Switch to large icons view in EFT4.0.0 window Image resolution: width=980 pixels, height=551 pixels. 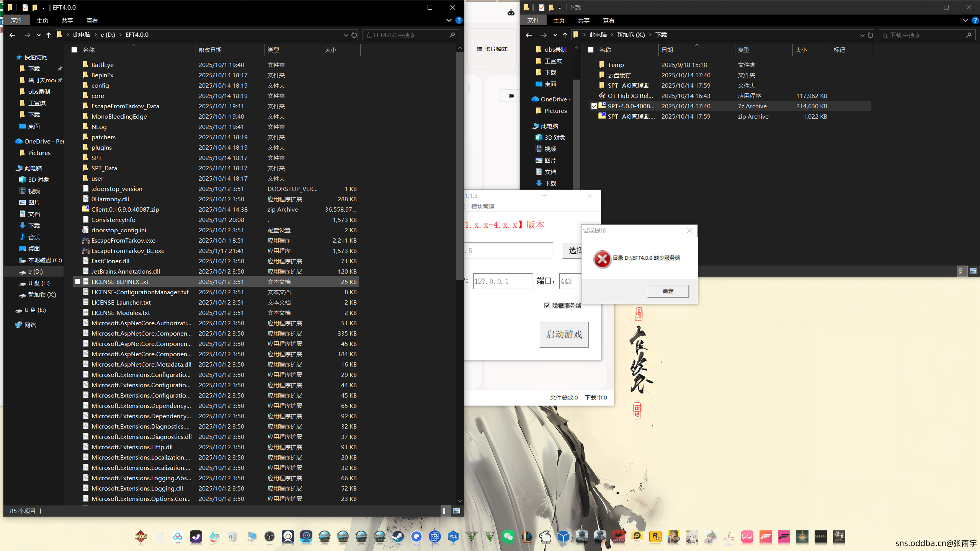pos(456,511)
